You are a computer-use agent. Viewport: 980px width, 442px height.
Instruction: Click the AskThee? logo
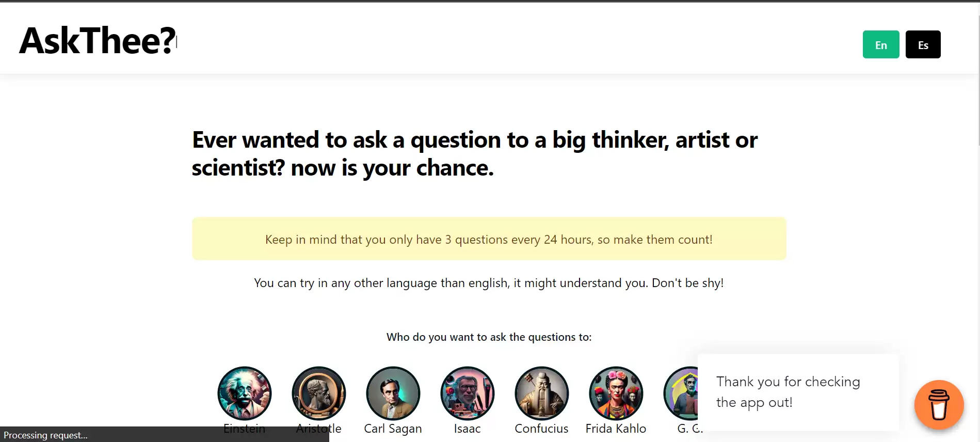coord(95,41)
